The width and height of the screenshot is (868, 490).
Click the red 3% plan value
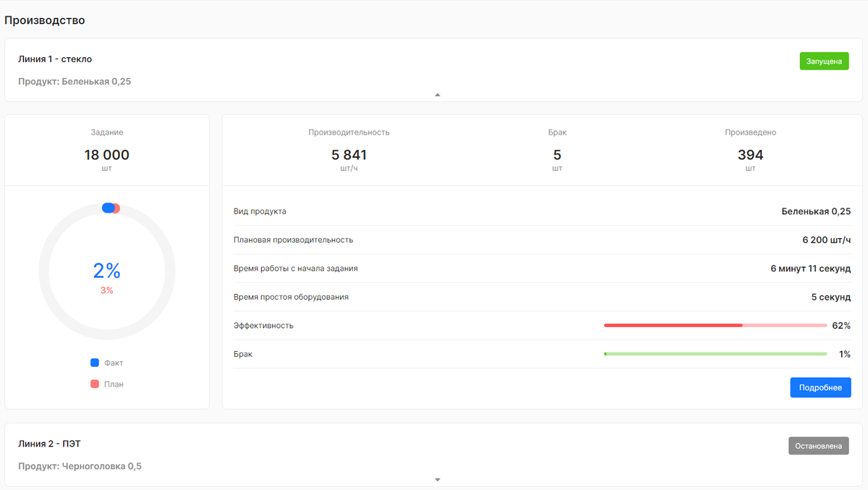point(107,290)
